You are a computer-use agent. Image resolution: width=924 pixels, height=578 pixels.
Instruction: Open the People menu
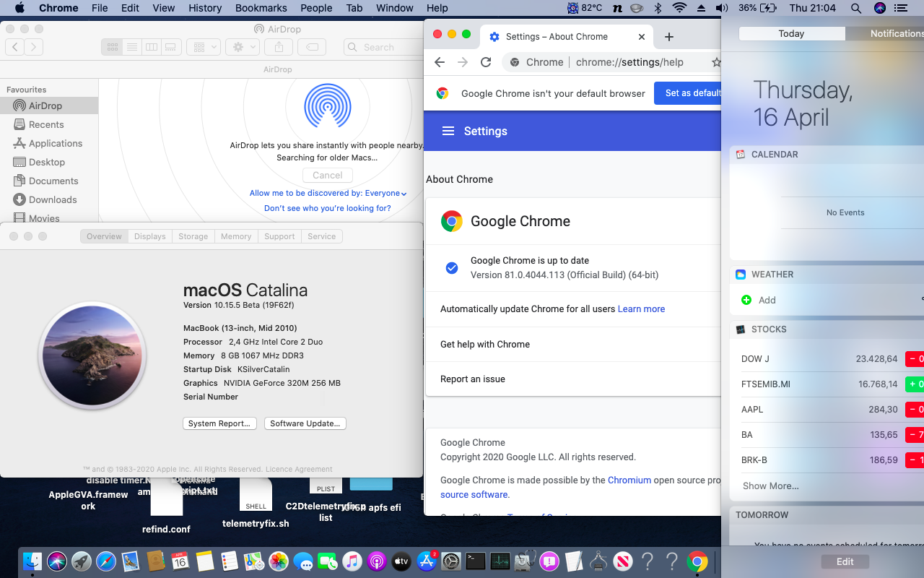coord(316,8)
